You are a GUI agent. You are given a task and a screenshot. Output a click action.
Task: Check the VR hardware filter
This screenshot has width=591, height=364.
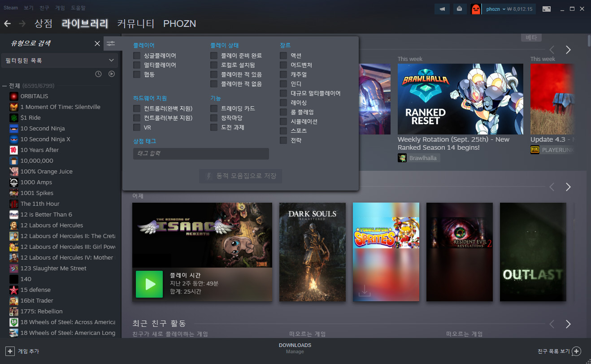[137, 127]
